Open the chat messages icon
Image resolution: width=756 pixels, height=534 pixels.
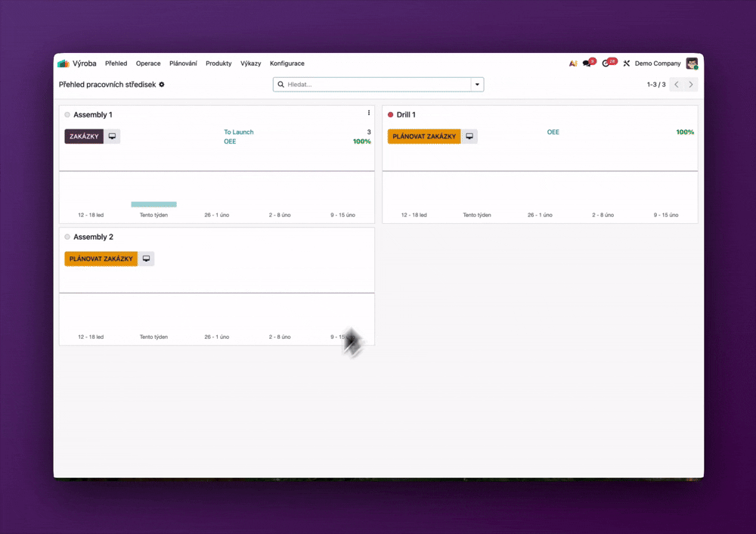pos(587,64)
